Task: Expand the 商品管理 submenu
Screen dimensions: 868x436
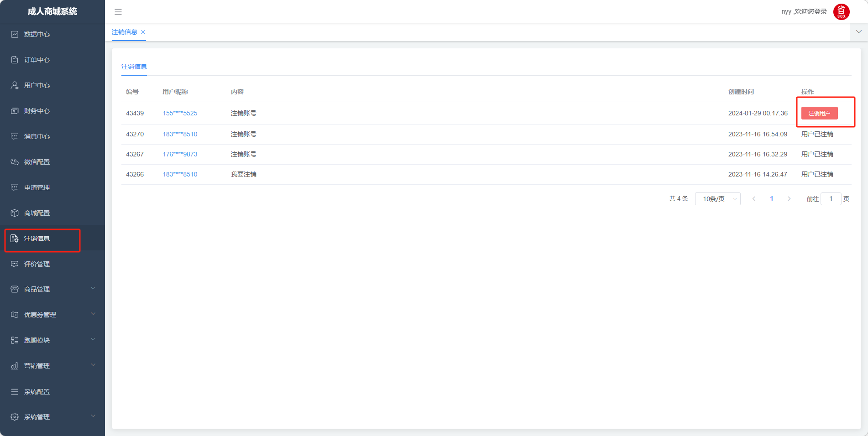Action: (x=93, y=289)
